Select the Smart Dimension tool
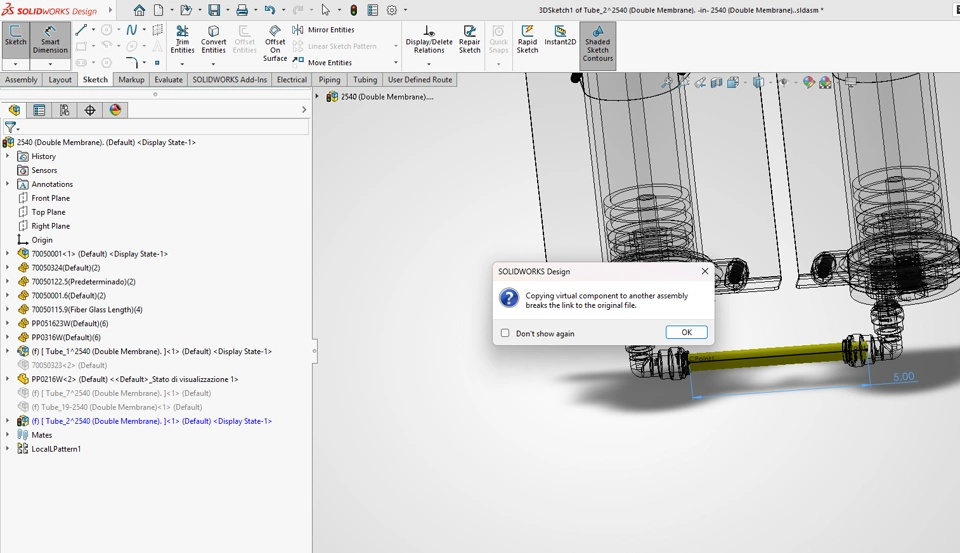960x553 pixels. coord(50,40)
